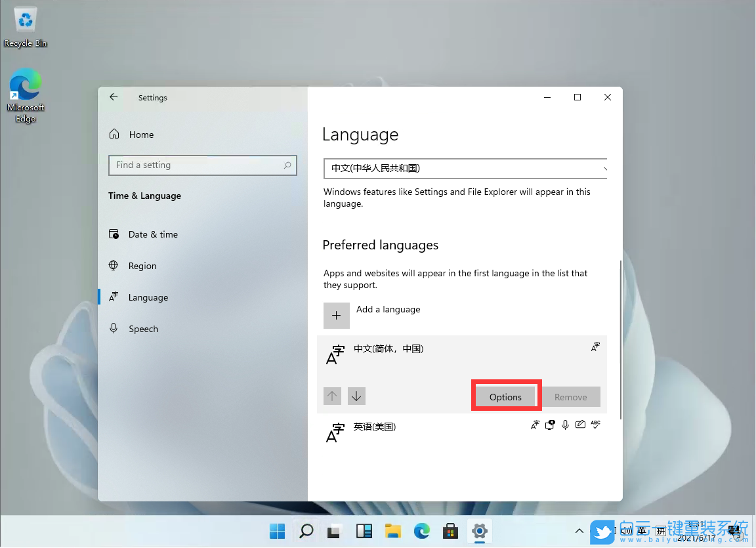Open the Windows display language dropdown showing 中文(中华人民共和国)
756x548 pixels.
point(465,169)
